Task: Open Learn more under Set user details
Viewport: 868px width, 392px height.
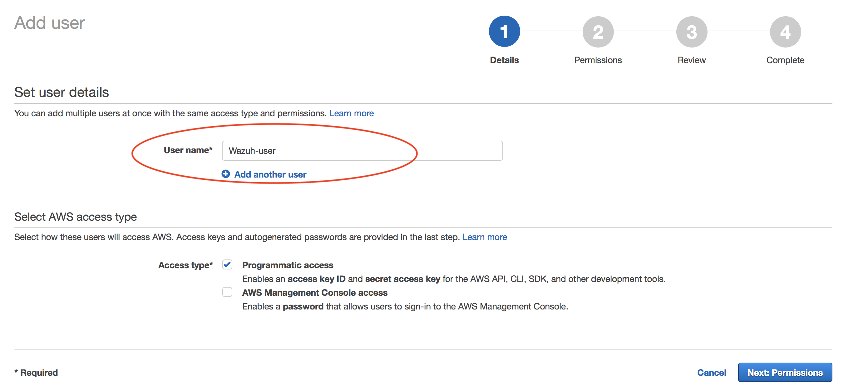Action: pyautogui.click(x=352, y=113)
